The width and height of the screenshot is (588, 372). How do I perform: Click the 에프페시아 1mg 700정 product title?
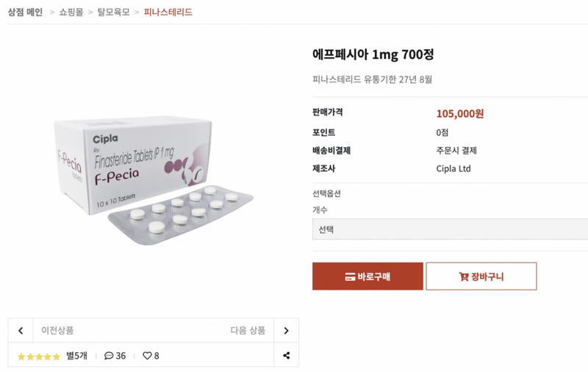click(x=373, y=54)
